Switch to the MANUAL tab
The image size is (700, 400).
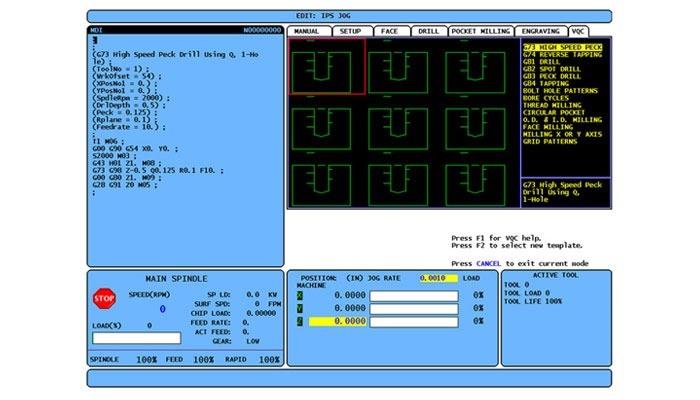point(309,31)
